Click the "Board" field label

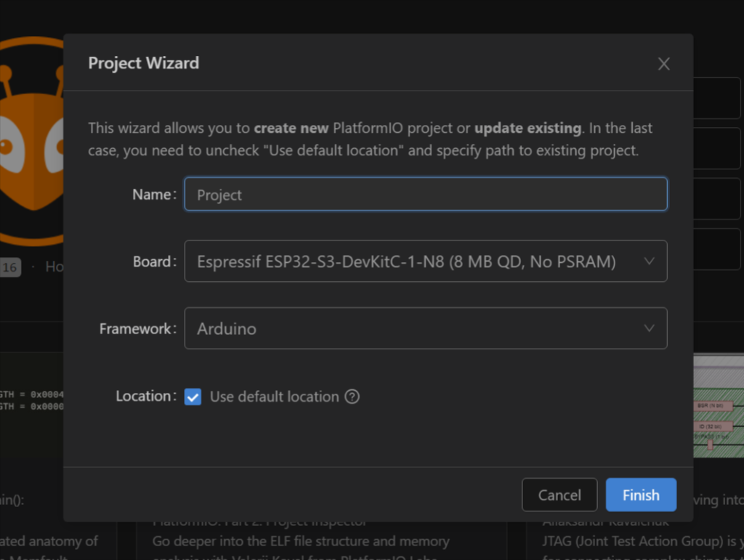(153, 262)
